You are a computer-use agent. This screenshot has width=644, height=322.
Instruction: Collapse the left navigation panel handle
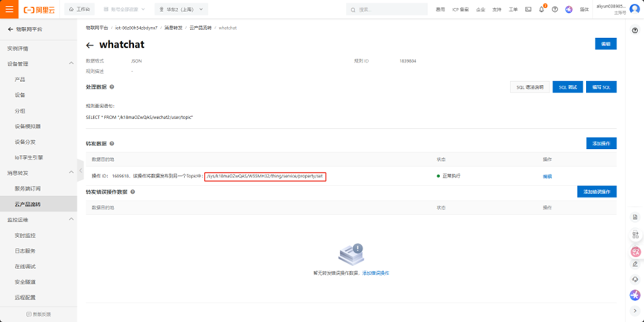tap(80, 170)
